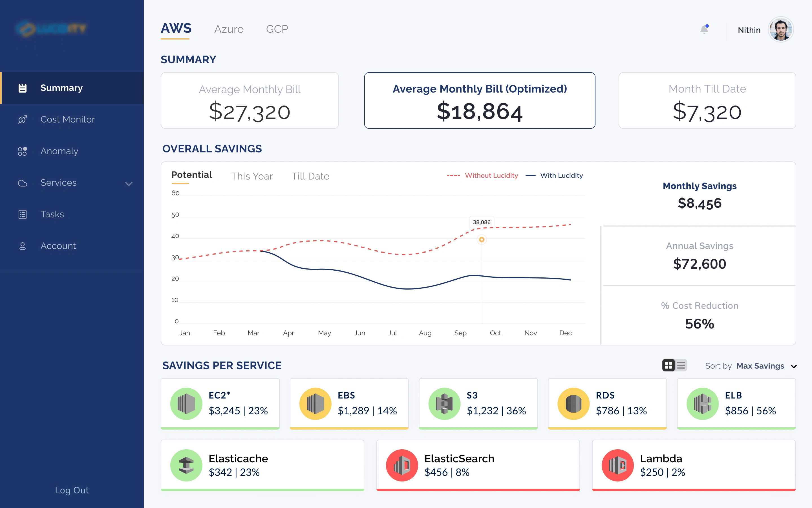Click the RDS database icon
The width and height of the screenshot is (812, 508).
tap(573, 404)
